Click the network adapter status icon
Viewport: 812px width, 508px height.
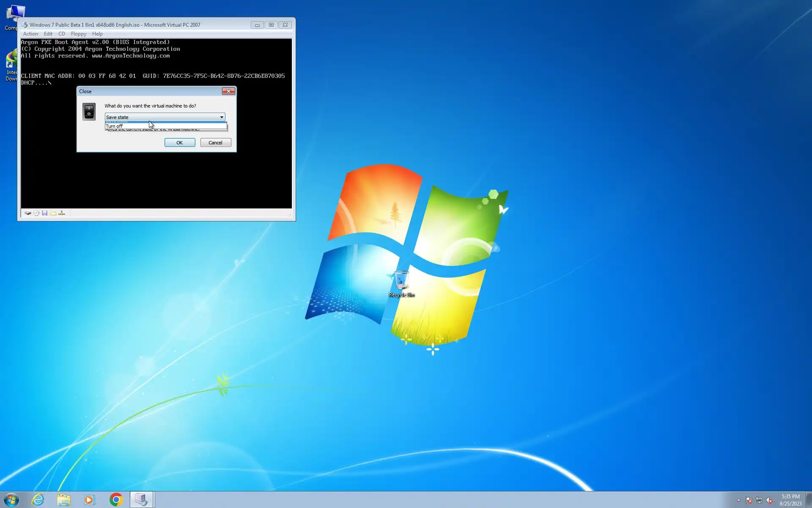[62, 213]
